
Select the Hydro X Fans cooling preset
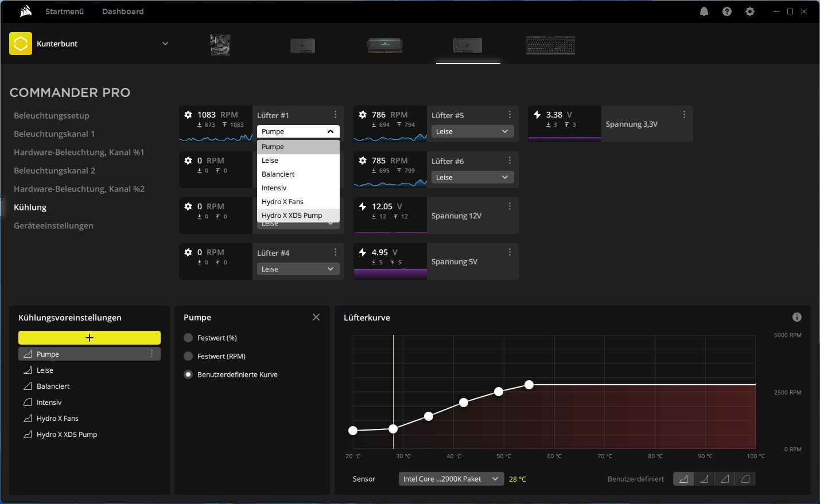pyautogui.click(x=90, y=418)
